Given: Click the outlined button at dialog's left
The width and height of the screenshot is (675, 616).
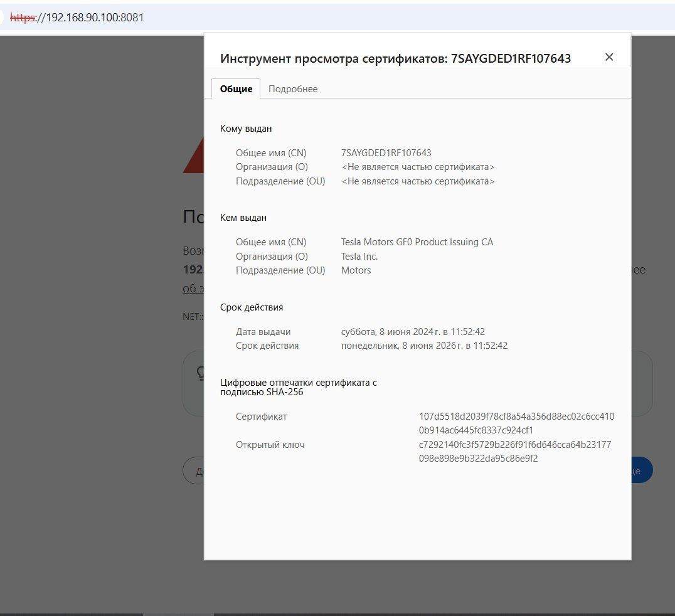Looking at the screenshot, I should [x=193, y=471].
